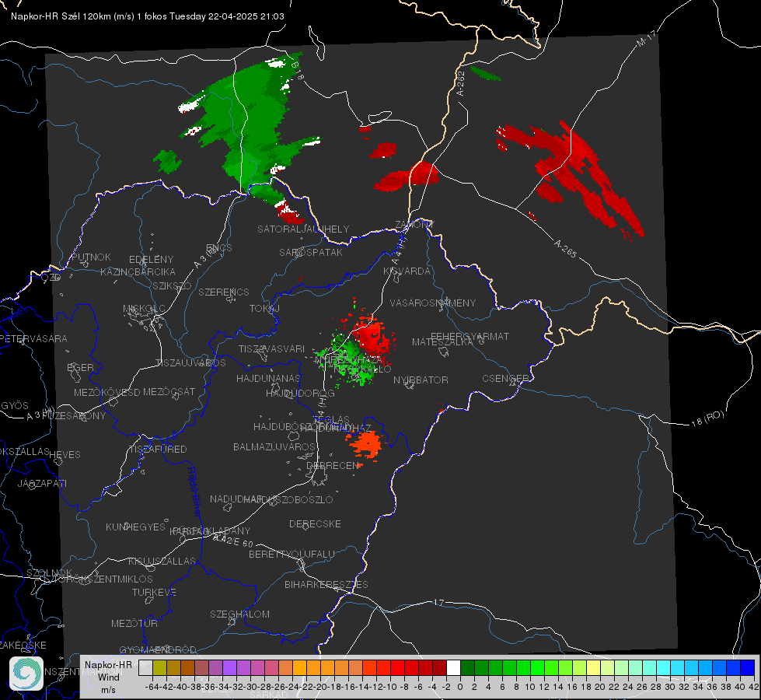The image size is (761, 700).
Task: Click the JÁSZAPÁTI label
Action: click(x=42, y=483)
